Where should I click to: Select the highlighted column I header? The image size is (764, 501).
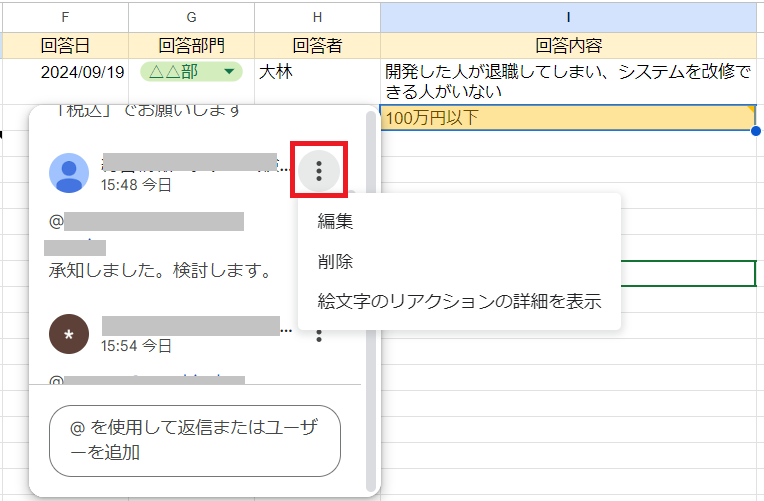[x=568, y=17]
